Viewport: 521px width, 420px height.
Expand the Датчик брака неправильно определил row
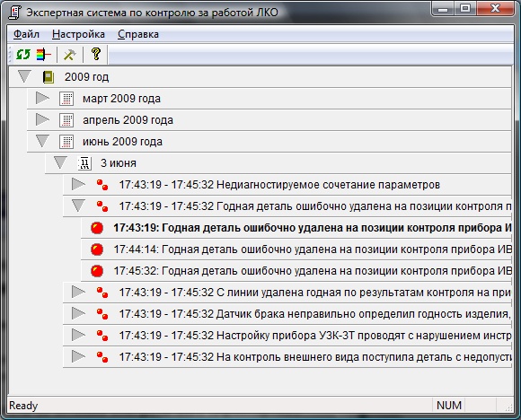click(x=78, y=313)
